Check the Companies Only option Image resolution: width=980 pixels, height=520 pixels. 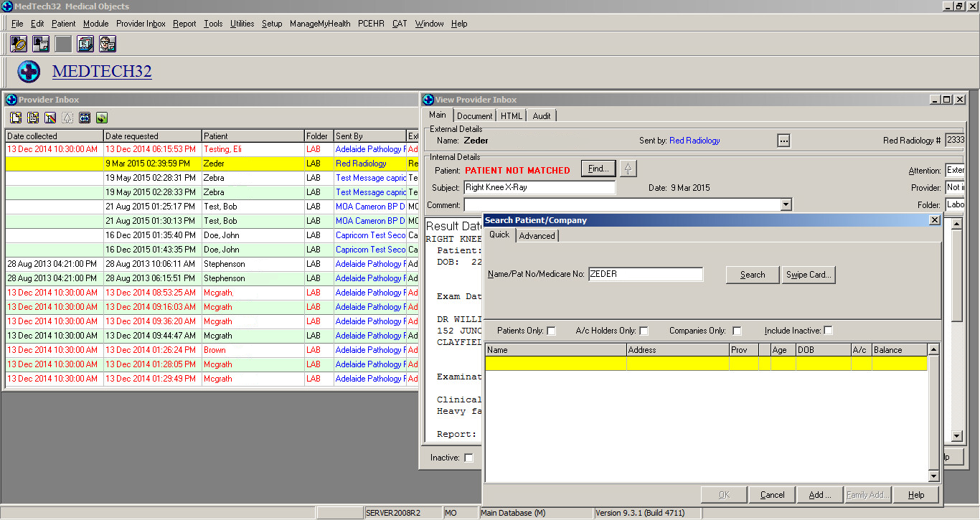(x=737, y=331)
